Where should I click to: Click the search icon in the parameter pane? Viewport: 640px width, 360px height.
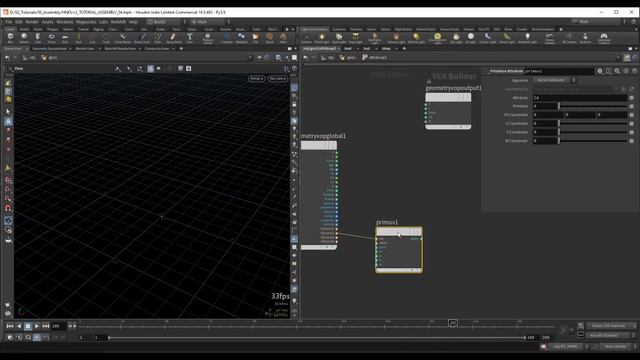point(617,71)
